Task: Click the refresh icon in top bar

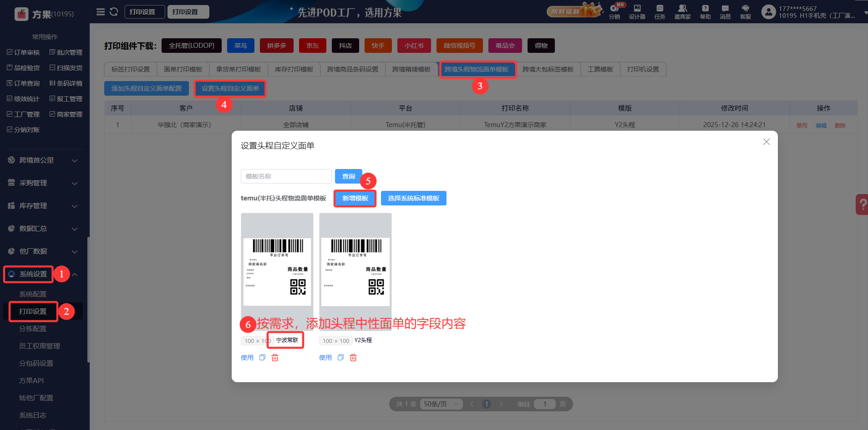Action: point(114,12)
